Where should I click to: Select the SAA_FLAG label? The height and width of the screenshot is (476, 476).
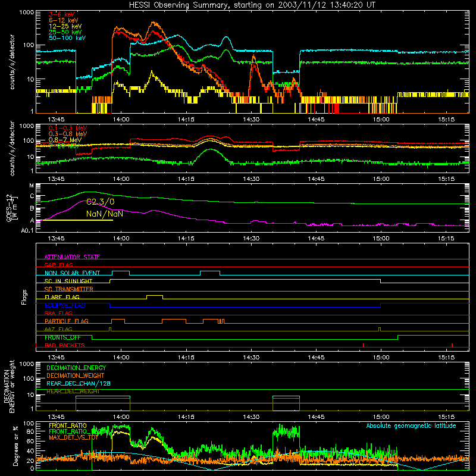click(x=58, y=313)
